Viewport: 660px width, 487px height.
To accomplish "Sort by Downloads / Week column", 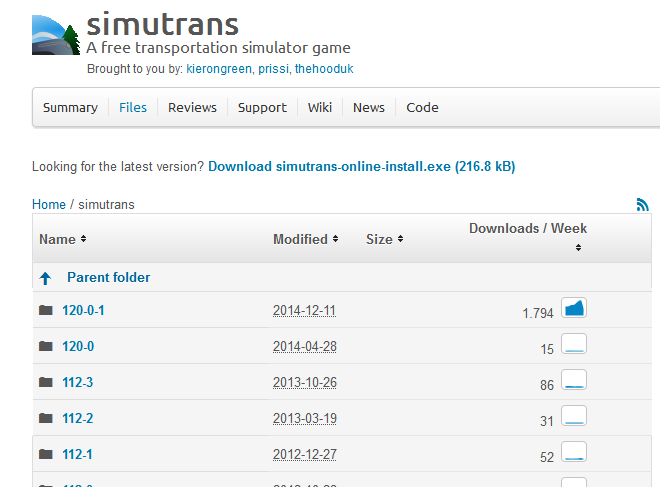I will pyautogui.click(x=528, y=229).
